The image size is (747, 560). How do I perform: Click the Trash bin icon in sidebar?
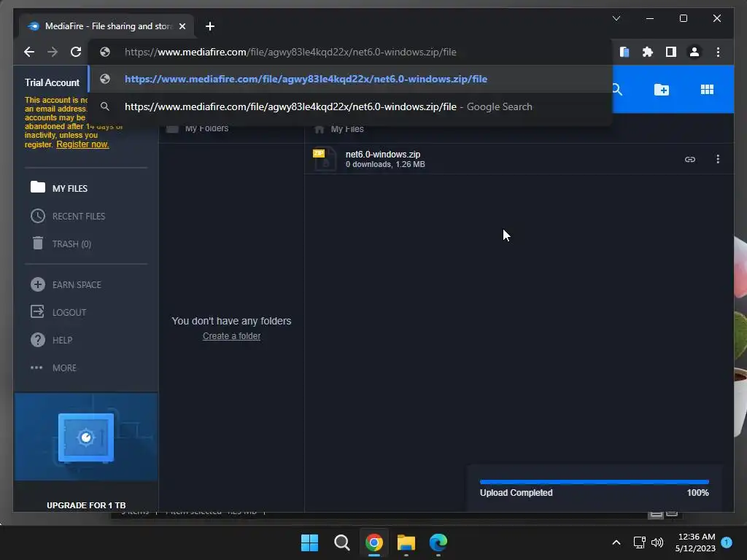coord(38,244)
